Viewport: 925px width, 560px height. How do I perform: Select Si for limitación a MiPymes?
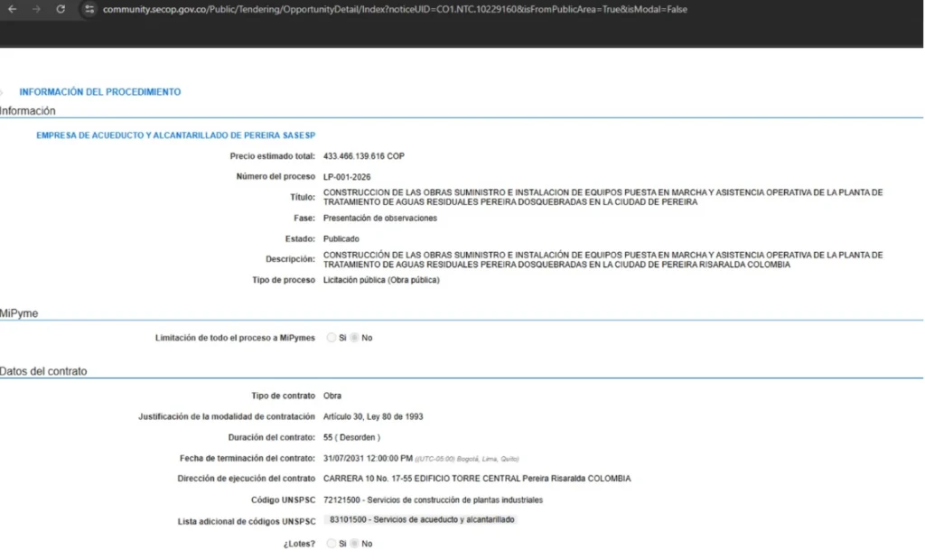(x=332, y=338)
